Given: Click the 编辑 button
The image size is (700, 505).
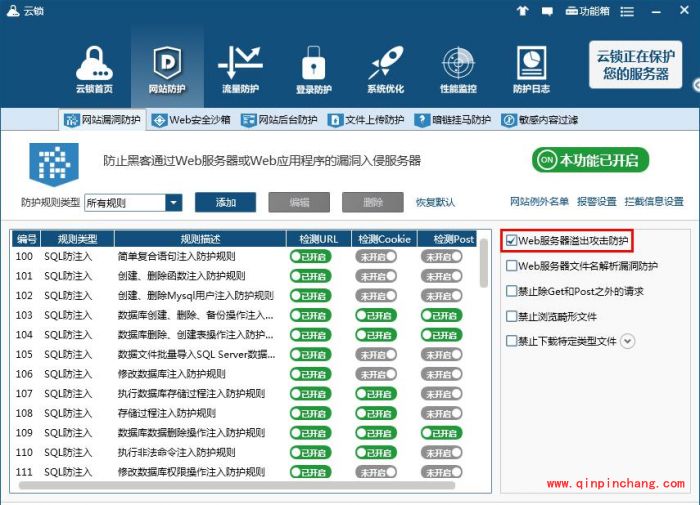Looking at the screenshot, I should pyautogui.click(x=299, y=203).
